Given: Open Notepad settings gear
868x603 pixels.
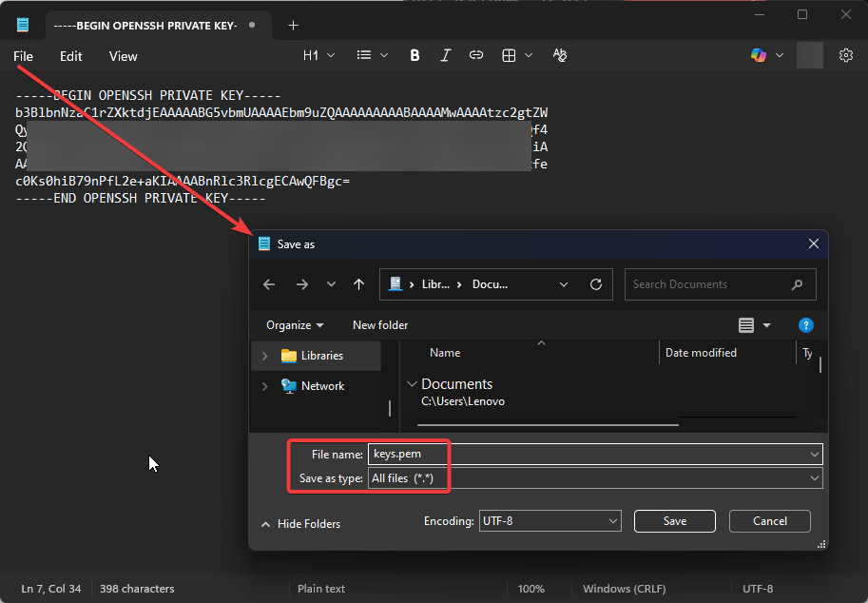Looking at the screenshot, I should click(x=845, y=56).
